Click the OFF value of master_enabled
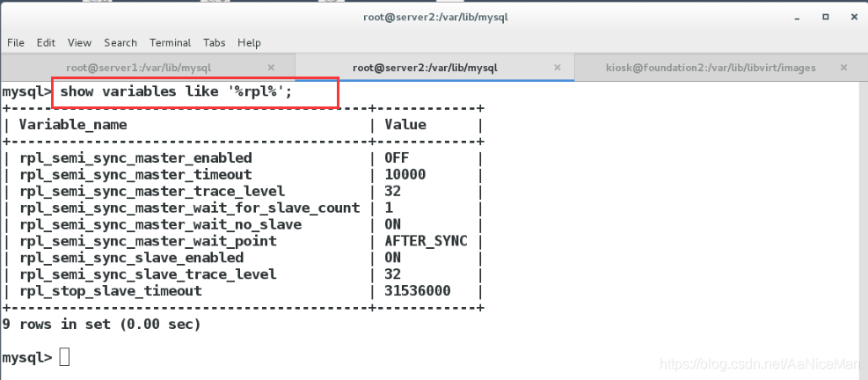The height and width of the screenshot is (380, 868). [397, 157]
